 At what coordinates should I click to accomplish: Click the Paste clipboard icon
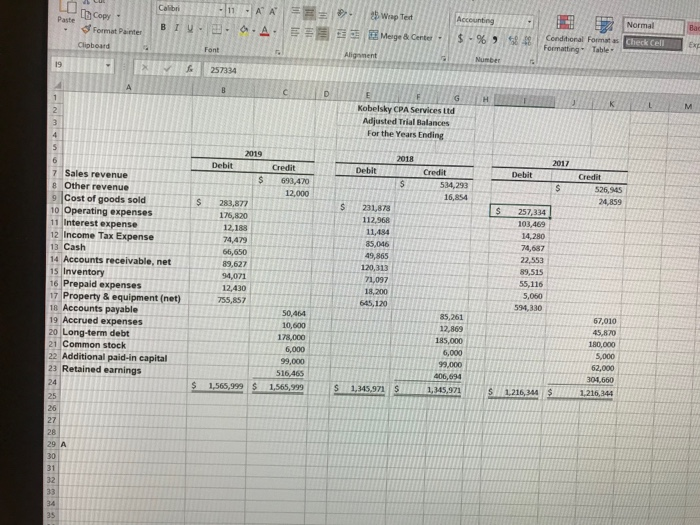pyautogui.click(x=67, y=6)
